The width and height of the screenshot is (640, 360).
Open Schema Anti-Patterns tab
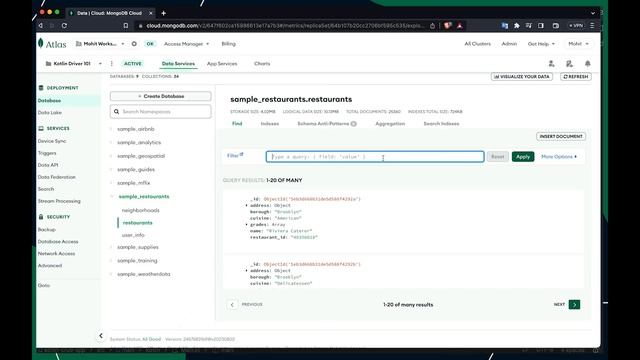click(x=327, y=124)
